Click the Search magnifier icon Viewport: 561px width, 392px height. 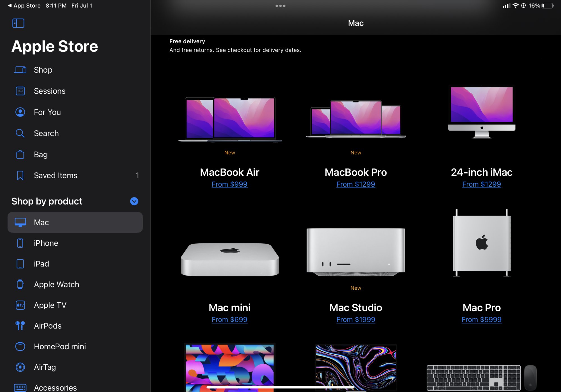[x=20, y=133]
